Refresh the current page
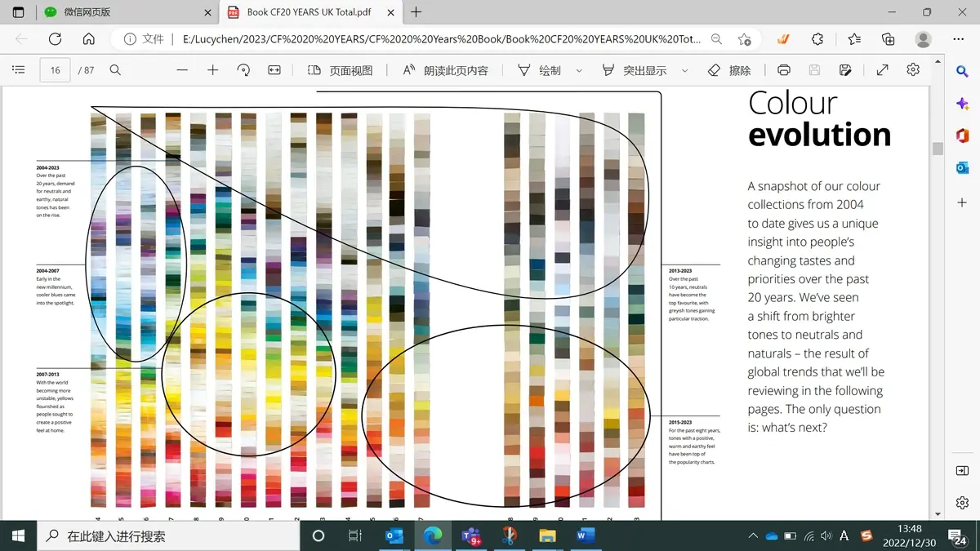Image resolution: width=980 pixels, height=551 pixels. tap(55, 39)
